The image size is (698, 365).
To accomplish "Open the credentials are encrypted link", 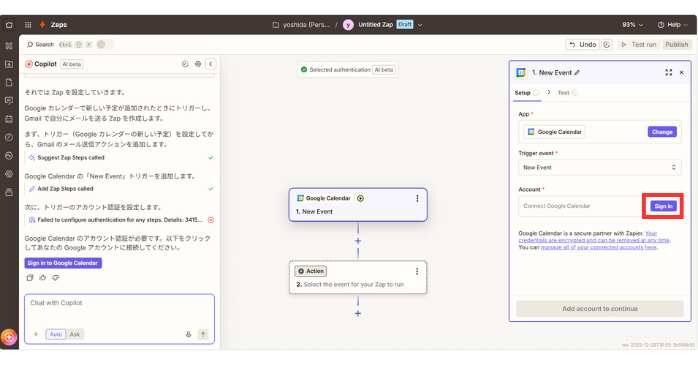I will pyautogui.click(x=594, y=240).
